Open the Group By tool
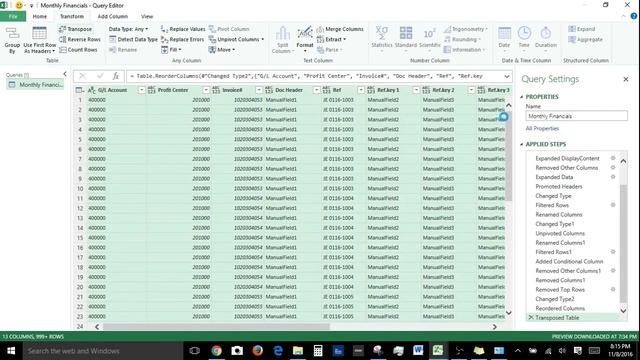The height and width of the screenshot is (360, 640). pyautogui.click(x=12, y=40)
